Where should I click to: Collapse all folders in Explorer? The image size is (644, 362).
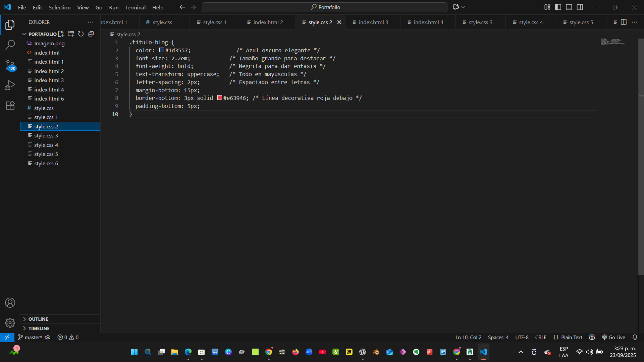(91, 34)
